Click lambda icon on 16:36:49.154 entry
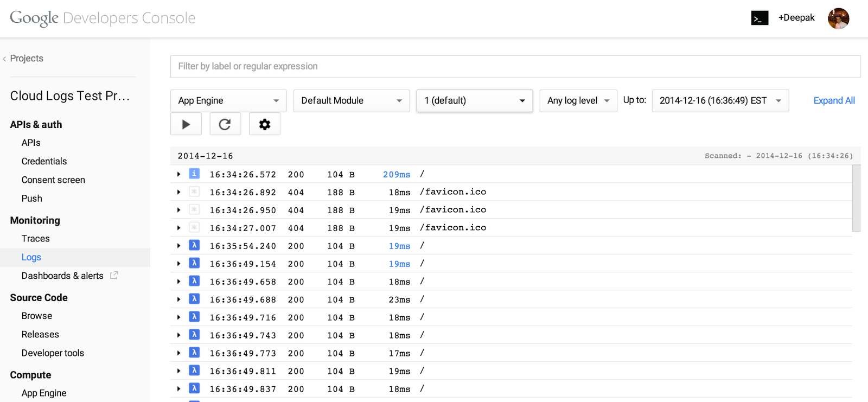868x402 pixels. tap(194, 263)
